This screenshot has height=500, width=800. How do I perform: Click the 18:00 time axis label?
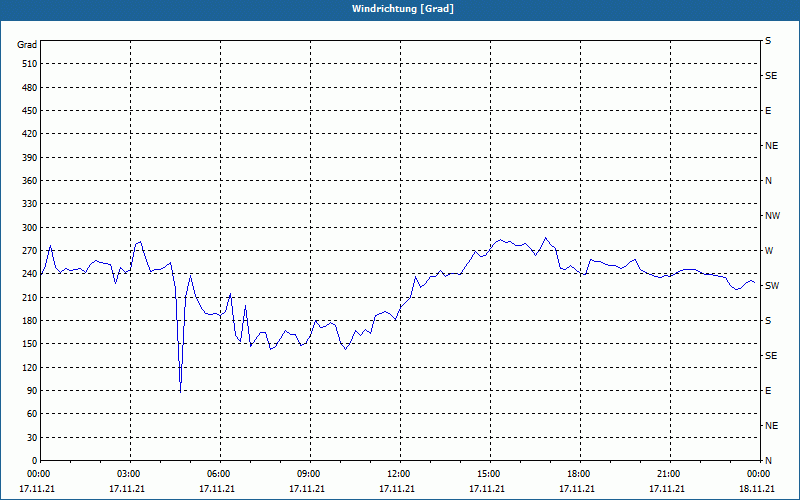tap(580, 474)
